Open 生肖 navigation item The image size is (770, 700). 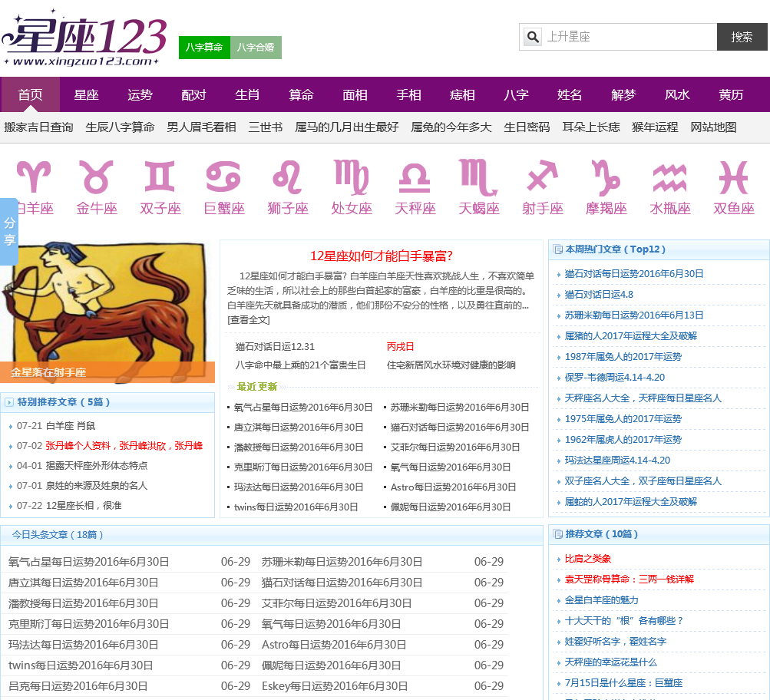(x=247, y=94)
